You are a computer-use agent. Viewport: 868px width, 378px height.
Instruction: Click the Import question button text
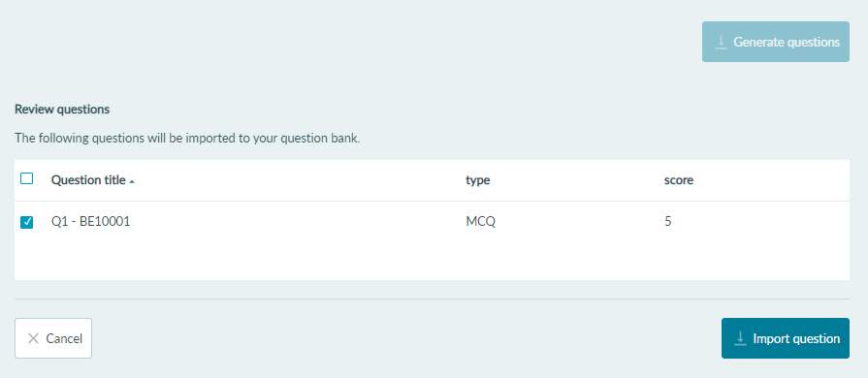[796, 338]
